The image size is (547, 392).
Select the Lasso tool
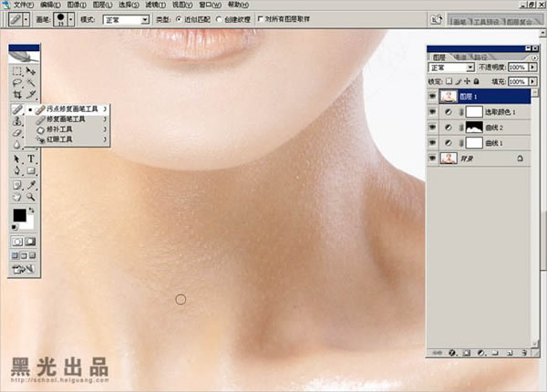coord(16,83)
